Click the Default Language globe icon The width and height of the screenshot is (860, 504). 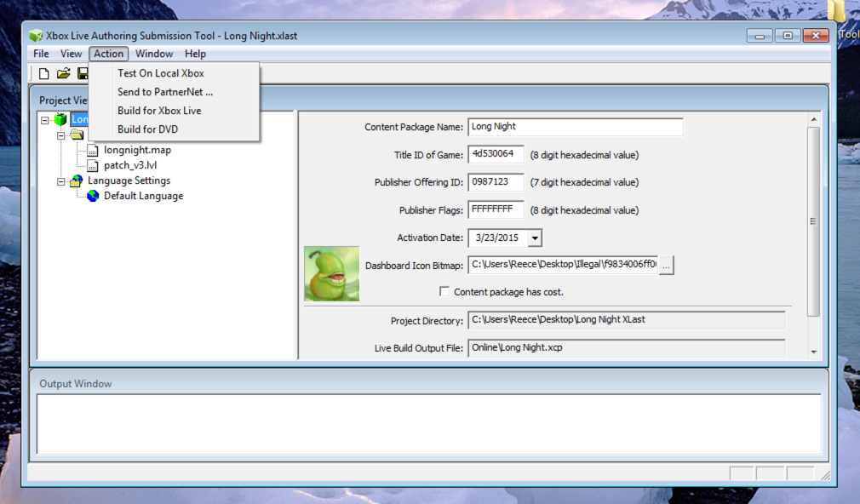[93, 196]
